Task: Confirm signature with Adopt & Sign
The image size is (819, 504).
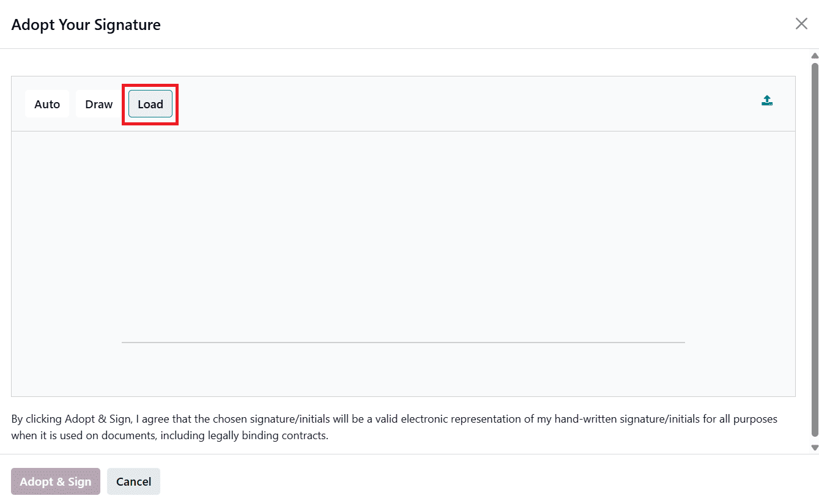Action: point(55,481)
